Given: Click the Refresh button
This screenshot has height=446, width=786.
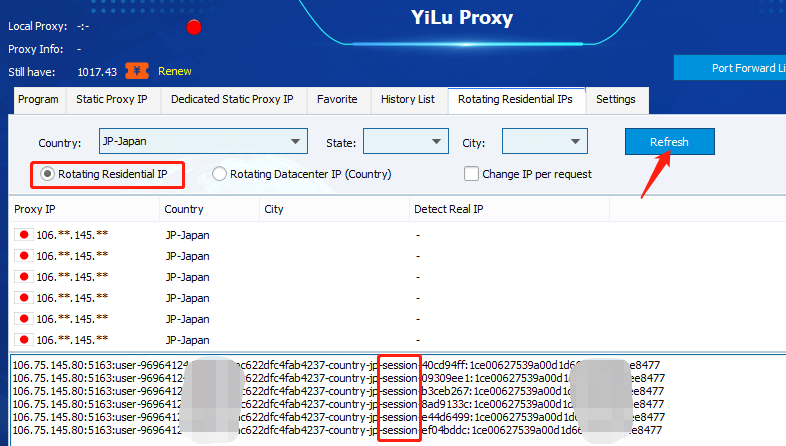Looking at the screenshot, I should pyautogui.click(x=669, y=142).
